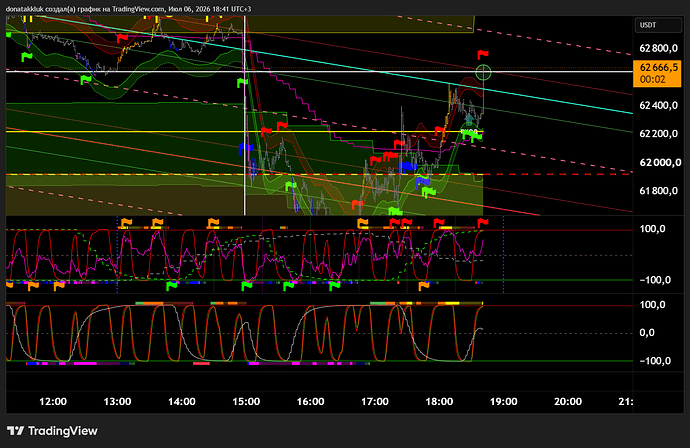
Task: Open the TradingView.com chart author header text
Action: coord(128,9)
